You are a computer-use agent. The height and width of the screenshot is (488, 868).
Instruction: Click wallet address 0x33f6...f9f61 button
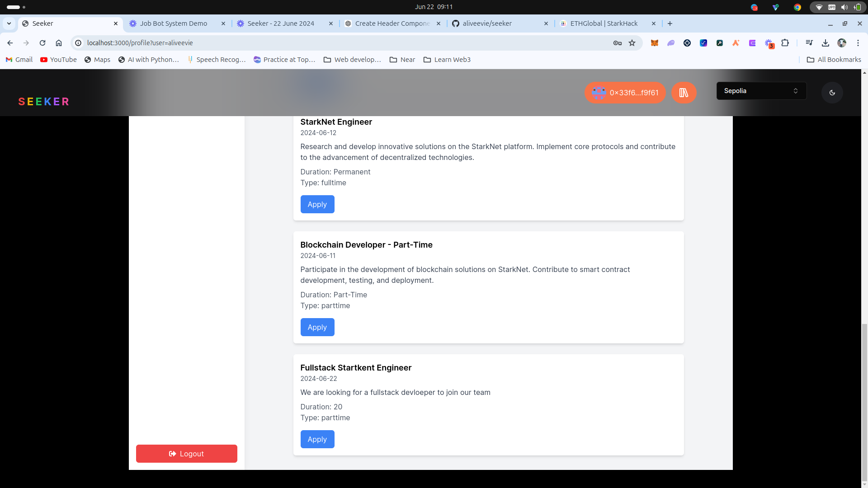click(625, 93)
